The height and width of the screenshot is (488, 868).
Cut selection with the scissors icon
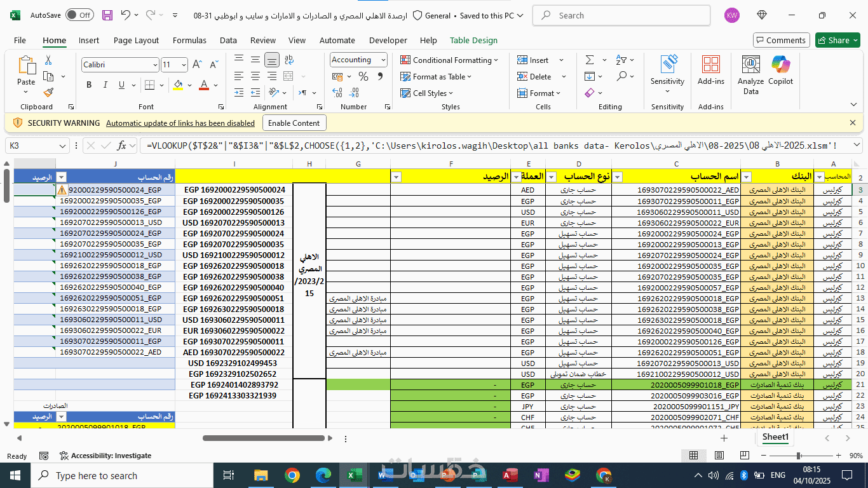[x=48, y=60]
